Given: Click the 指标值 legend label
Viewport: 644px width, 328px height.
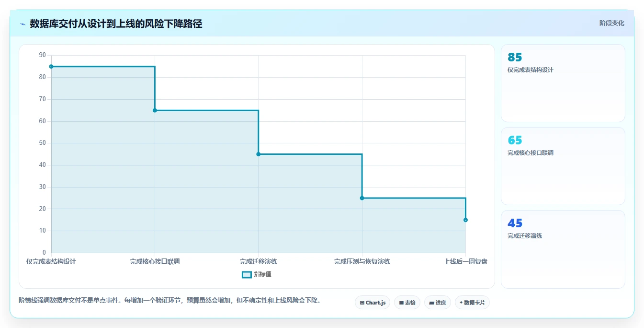Looking at the screenshot, I should click(262, 274).
